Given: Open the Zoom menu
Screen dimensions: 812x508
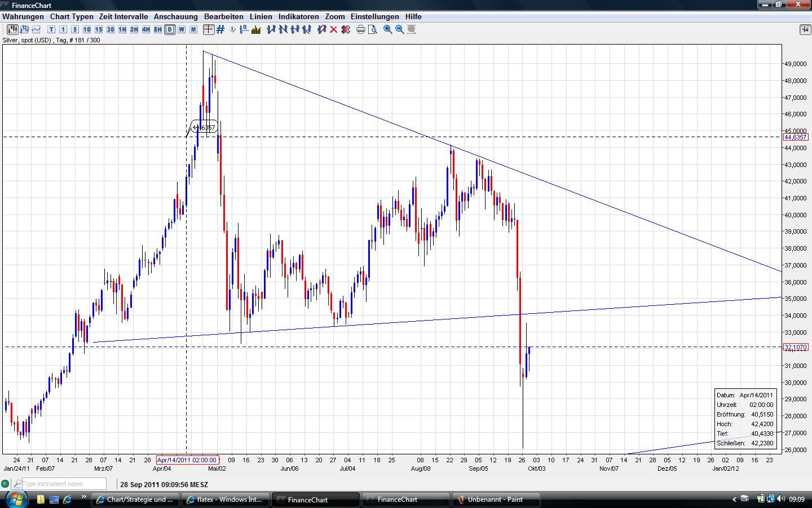Looking at the screenshot, I should [x=335, y=16].
